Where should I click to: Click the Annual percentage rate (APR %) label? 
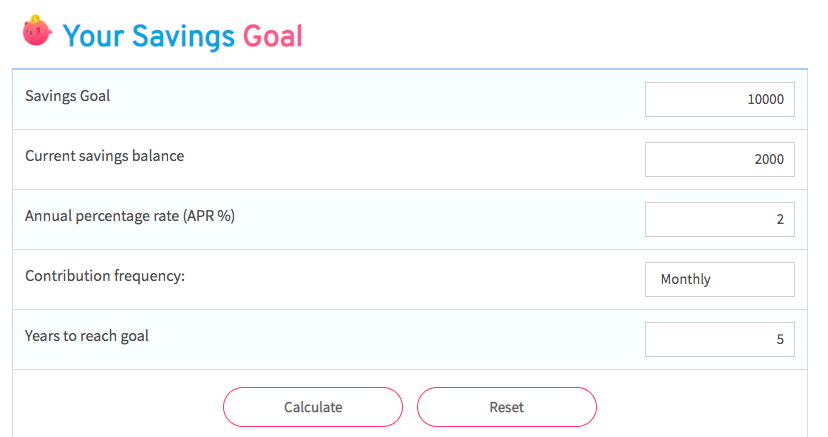pyautogui.click(x=130, y=216)
